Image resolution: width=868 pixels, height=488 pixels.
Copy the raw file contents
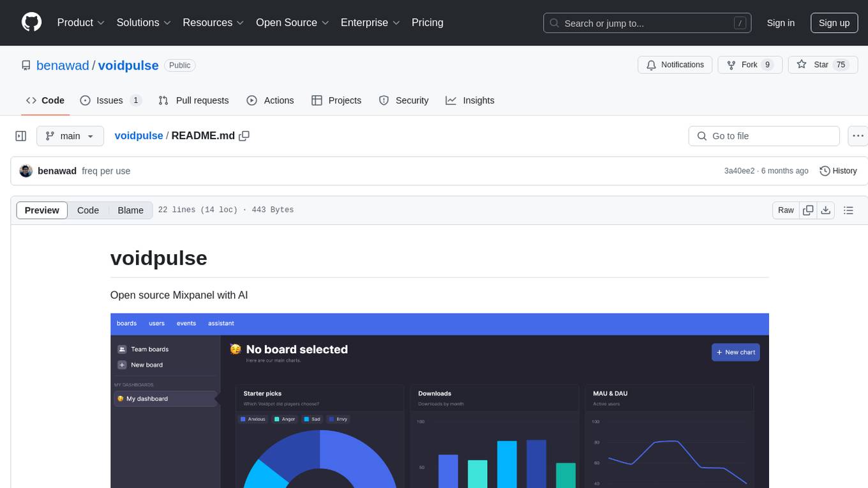(808, 210)
